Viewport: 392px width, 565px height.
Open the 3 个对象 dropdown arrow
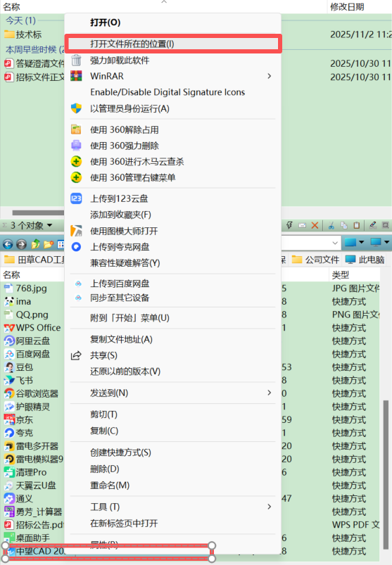(x=50, y=226)
